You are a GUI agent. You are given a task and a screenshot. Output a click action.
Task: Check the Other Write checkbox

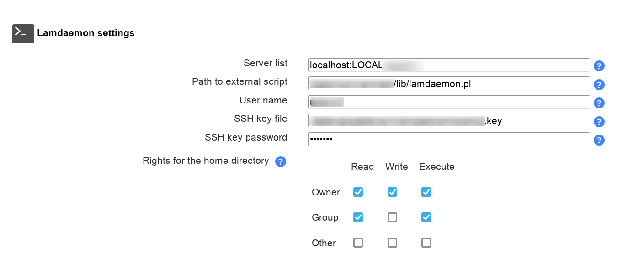pos(392,243)
